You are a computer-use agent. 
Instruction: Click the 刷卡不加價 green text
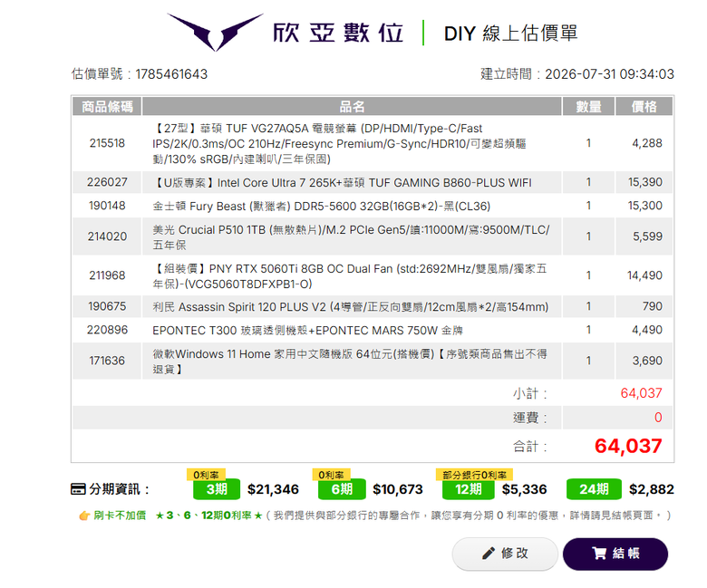click(120, 516)
